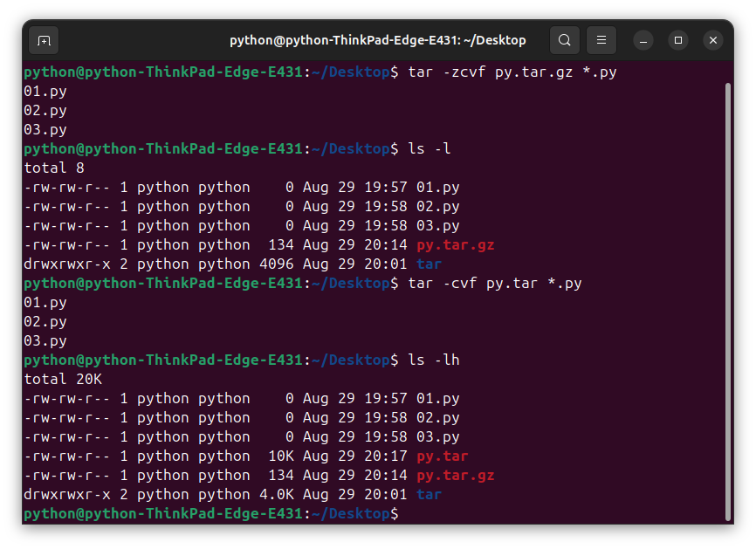This screenshot has width=756, height=549.
Task: Click the blue 'tar' directory on the 4096 row
Action: (430, 264)
